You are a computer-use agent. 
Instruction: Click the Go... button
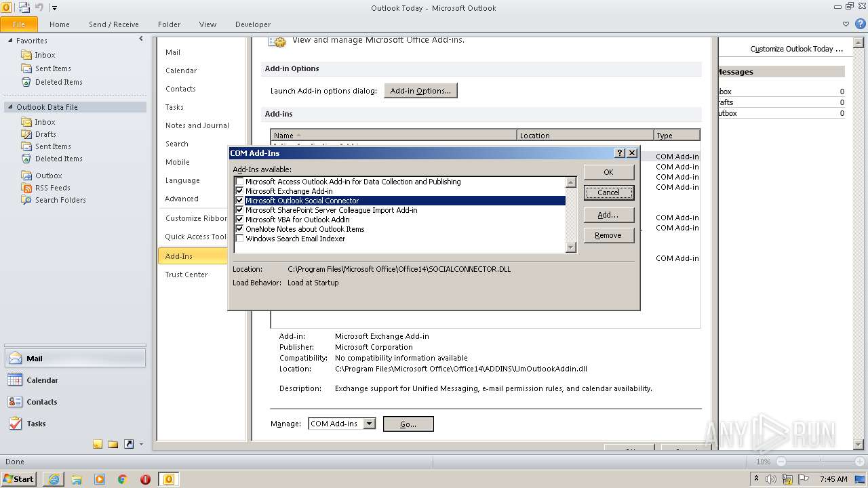click(x=408, y=424)
